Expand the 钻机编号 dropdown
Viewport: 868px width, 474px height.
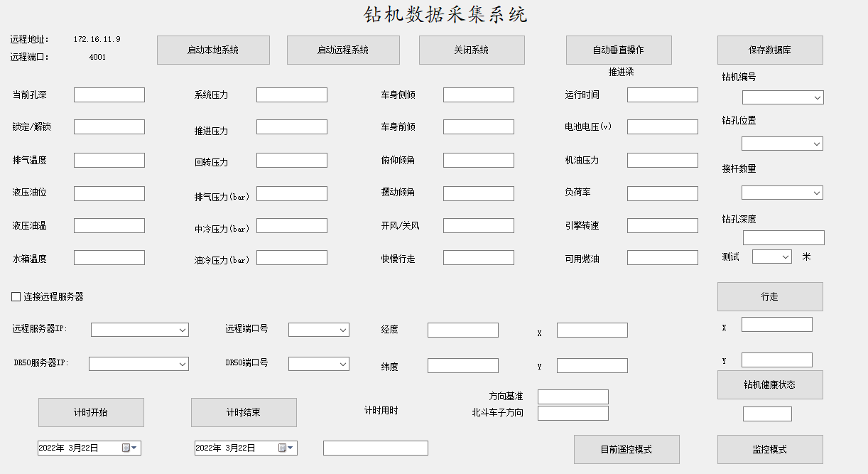coord(817,97)
